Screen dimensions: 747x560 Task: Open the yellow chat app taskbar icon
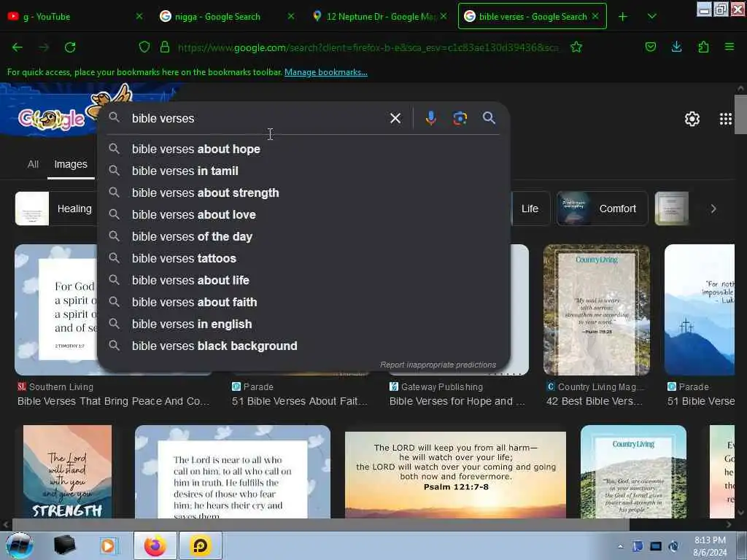click(201, 545)
